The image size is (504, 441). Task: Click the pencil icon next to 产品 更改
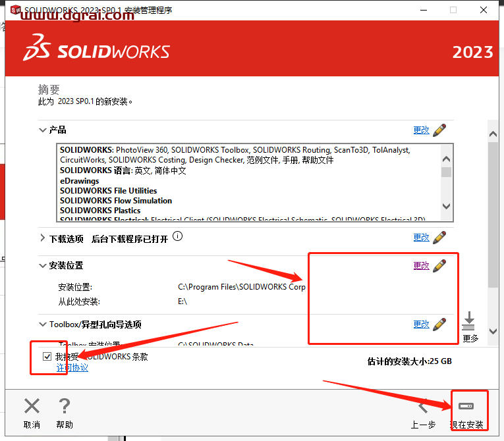(439, 130)
